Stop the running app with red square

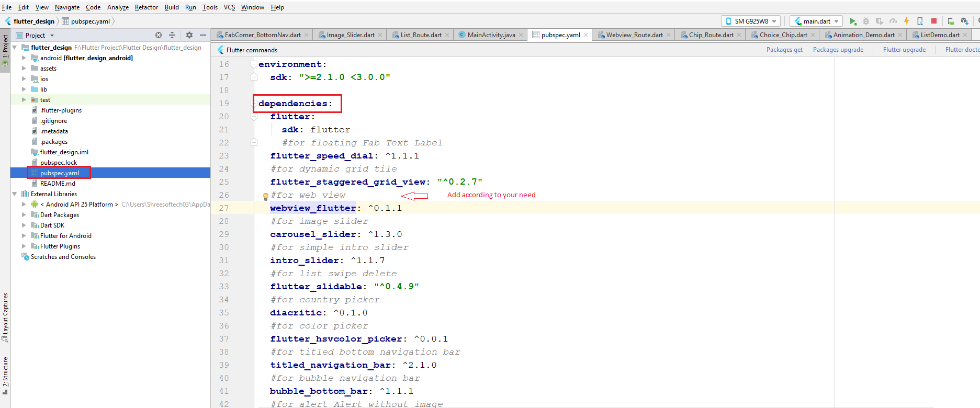pyautogui.click(x=934, y=21)
